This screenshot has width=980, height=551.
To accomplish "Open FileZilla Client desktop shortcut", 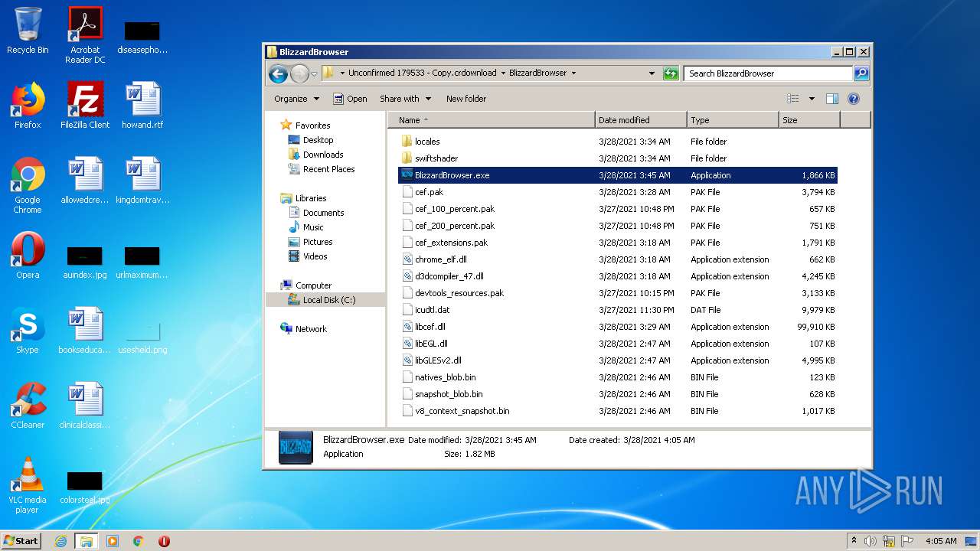I will (x=85, y=105).
